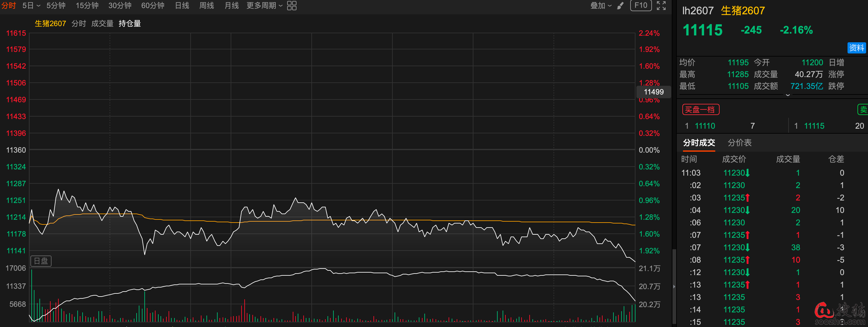Toggle the 成交量 chart indicator
The width and height of the screenshot is (868, 327).
pyautogui.click(x=102, y=24)
